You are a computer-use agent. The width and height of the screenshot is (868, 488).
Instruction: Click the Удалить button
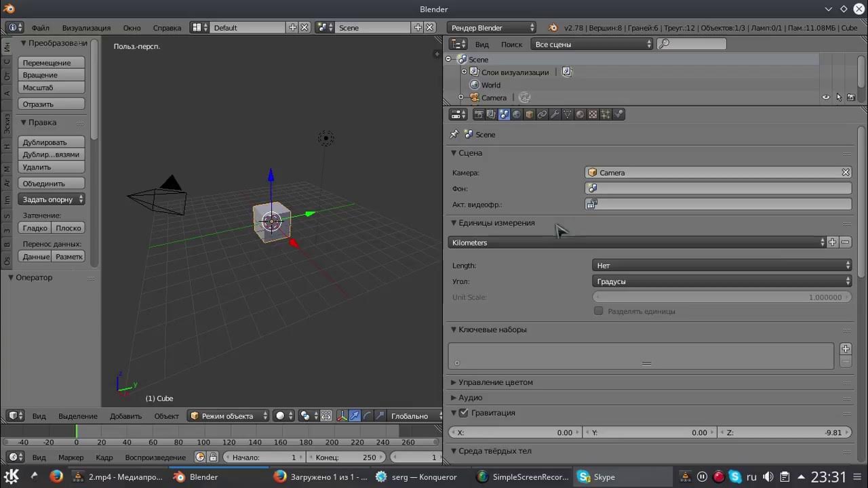(52, 167)
